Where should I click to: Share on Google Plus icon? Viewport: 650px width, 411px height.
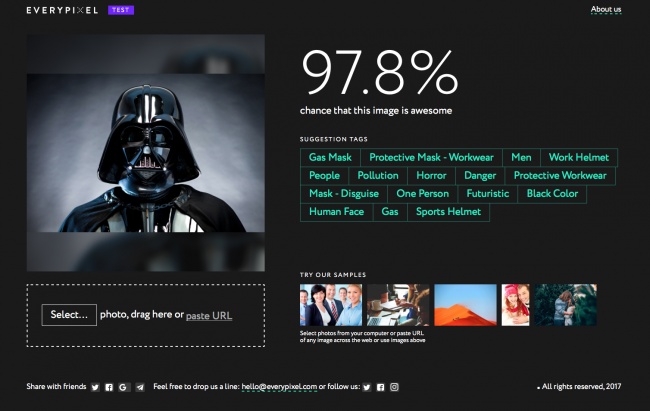(x=123, y=387)
